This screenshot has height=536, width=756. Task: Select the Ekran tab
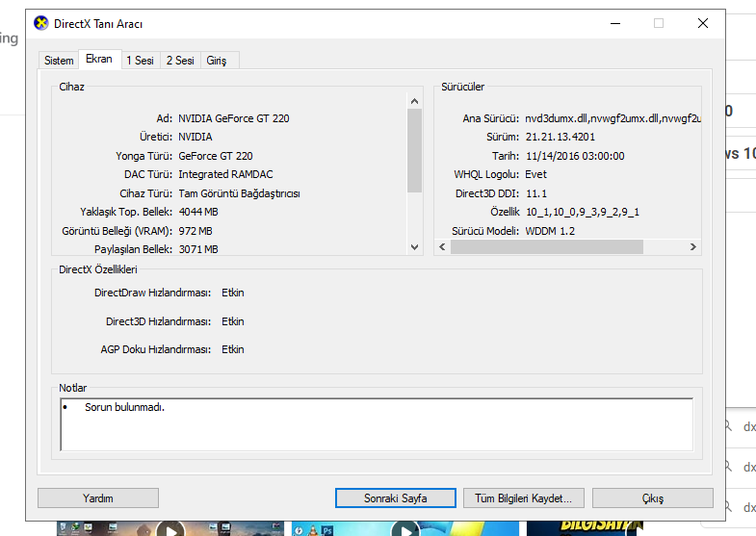pyautogui.click(x=99, y=60)
